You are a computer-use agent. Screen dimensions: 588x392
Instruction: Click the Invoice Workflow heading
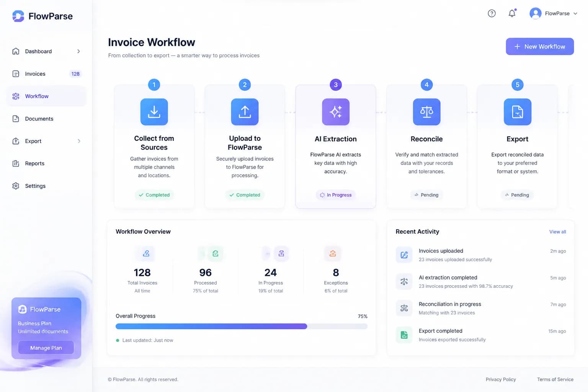coord(152,42)
